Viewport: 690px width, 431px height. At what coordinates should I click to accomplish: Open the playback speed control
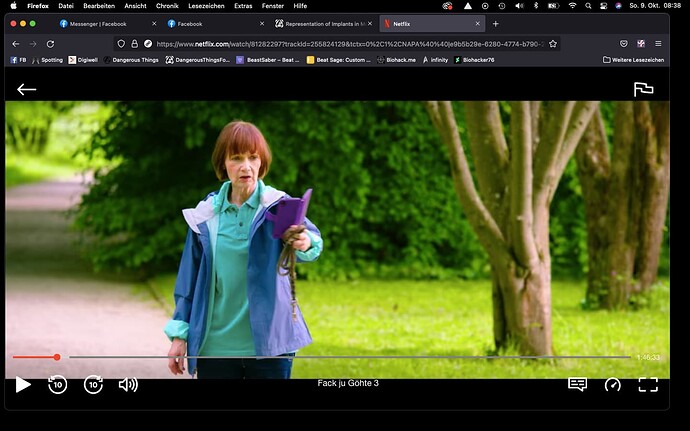[x=613, y=384]
